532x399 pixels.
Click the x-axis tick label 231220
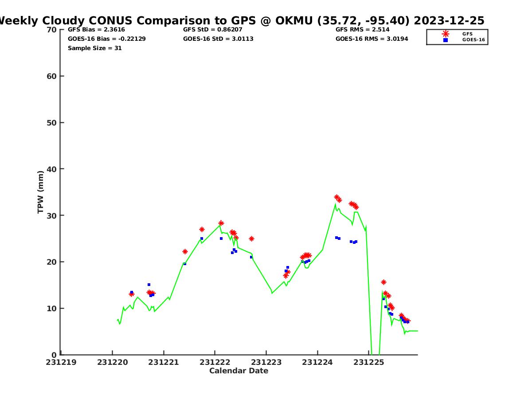point(112,362)
